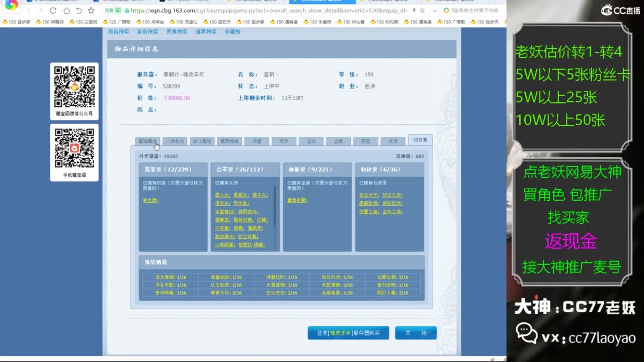Go to 装备搜索 in the site nav

click(x=147, y=32)
